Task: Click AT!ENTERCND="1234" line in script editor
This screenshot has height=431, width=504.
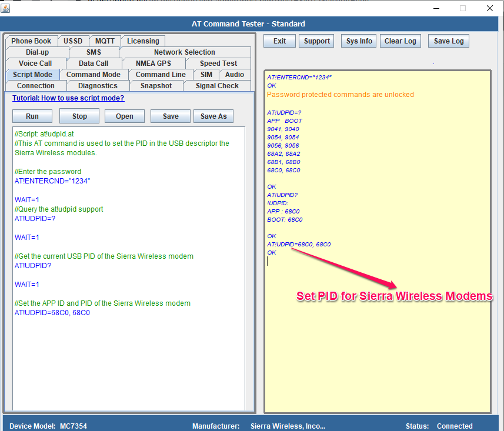Action: pyautogui.click(x=52, y=181)
